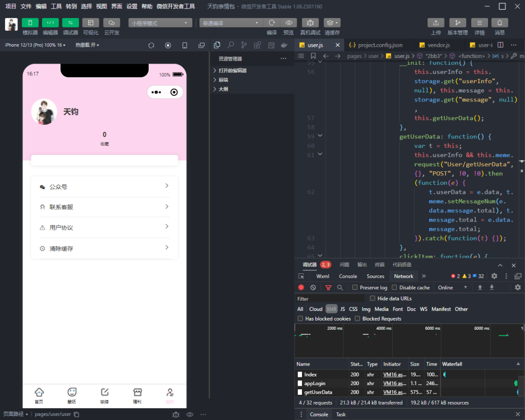Click the compile refresh icon
This screenshot has width=525, height=420.
272,23
